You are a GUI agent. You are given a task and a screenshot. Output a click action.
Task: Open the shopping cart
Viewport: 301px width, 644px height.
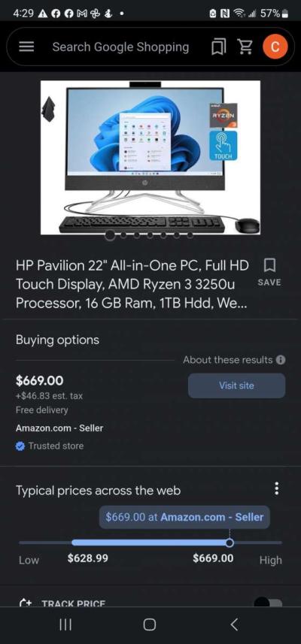(245, 47)
